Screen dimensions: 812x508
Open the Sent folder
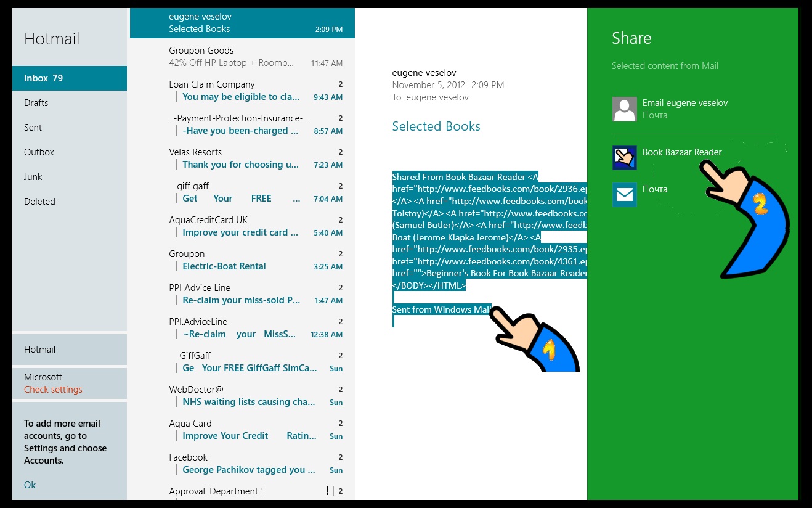(70, 128)
